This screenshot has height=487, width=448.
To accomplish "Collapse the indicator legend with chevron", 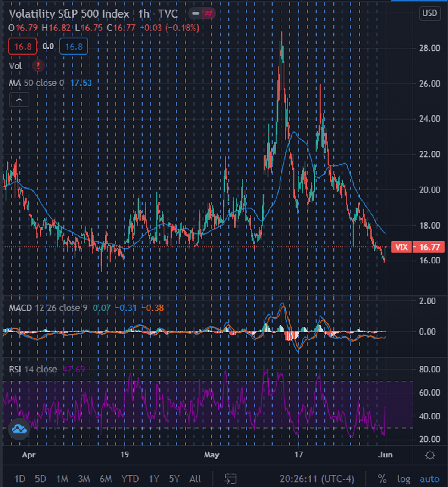I will tap(19, 100).
